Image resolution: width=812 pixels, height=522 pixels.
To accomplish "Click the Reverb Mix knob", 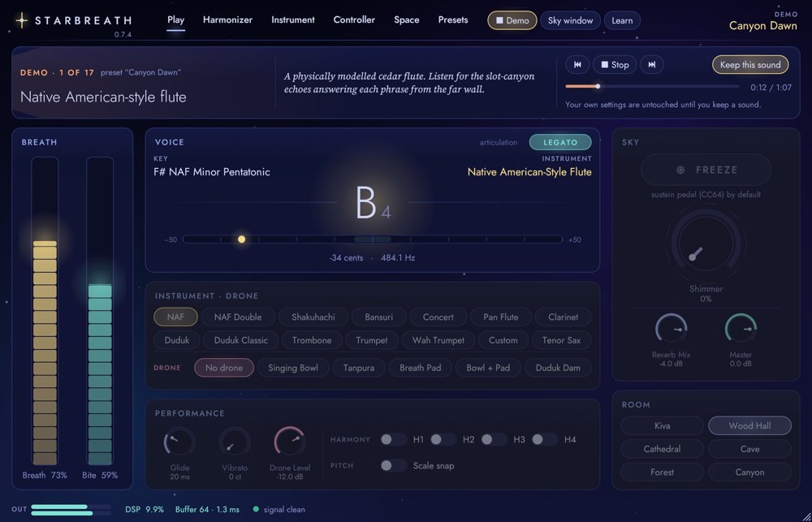I will coord(672,330).
